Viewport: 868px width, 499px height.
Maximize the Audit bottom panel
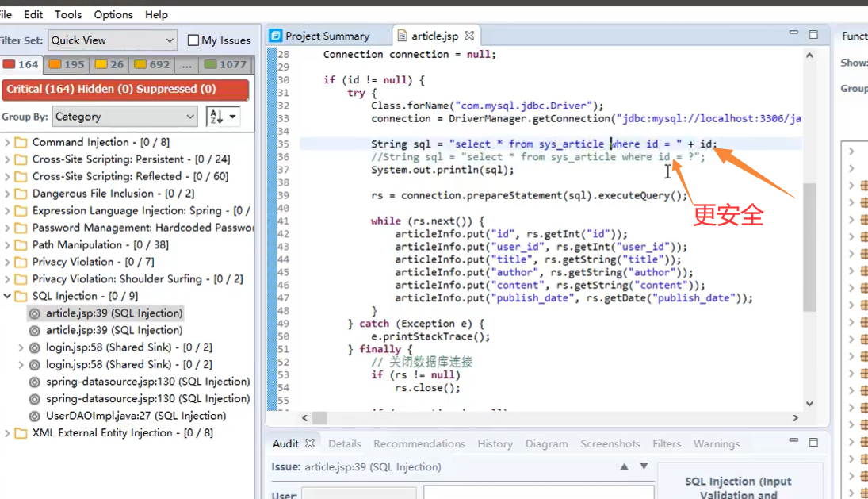(813, 442)
